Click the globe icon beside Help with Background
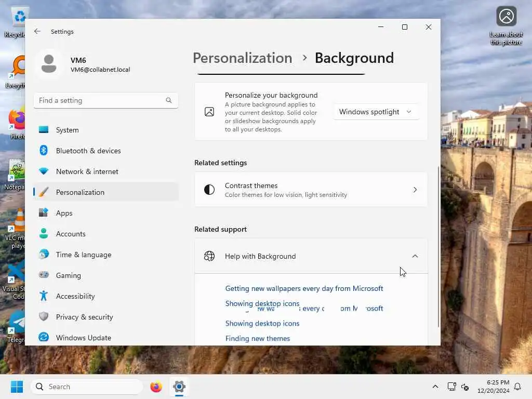This screenshot has width=532, height=399. click(209, 256)
